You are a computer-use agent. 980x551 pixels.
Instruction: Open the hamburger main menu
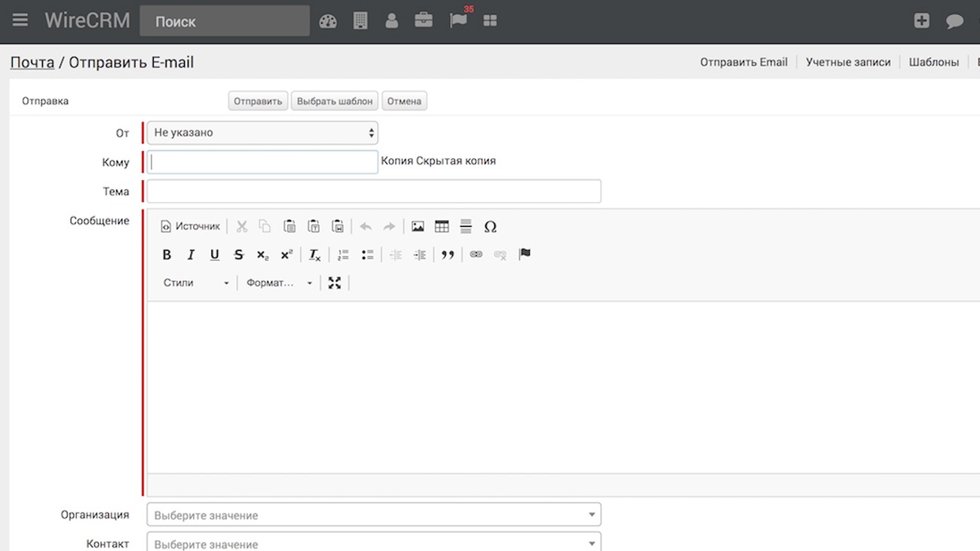pyautogui.click(x=20, y=20)
